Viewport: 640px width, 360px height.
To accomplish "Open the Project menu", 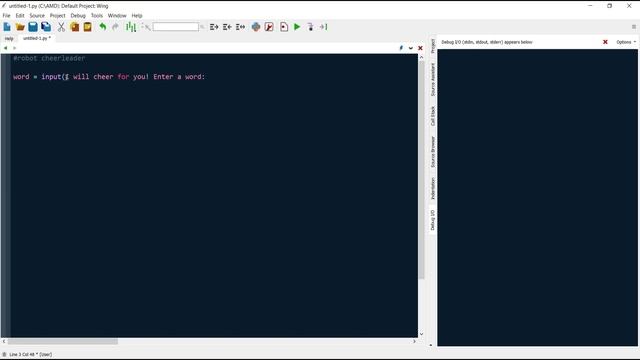I will [x=58, y=16].
